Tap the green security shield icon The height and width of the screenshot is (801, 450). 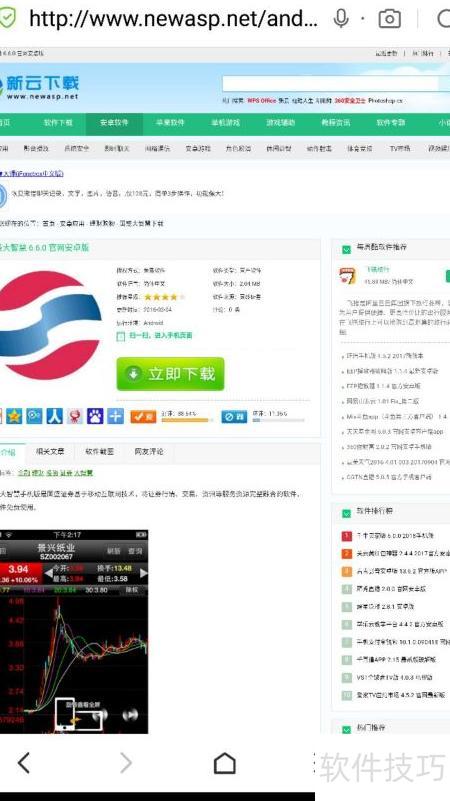pyautogui.click(x=6, y=19)
